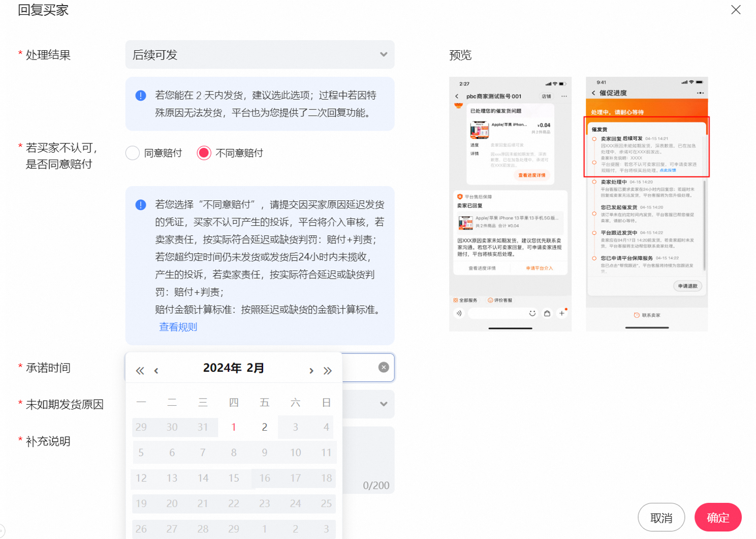Select the 不同意赔付 radio option
The image size is (756, 539).
(204, 153)
